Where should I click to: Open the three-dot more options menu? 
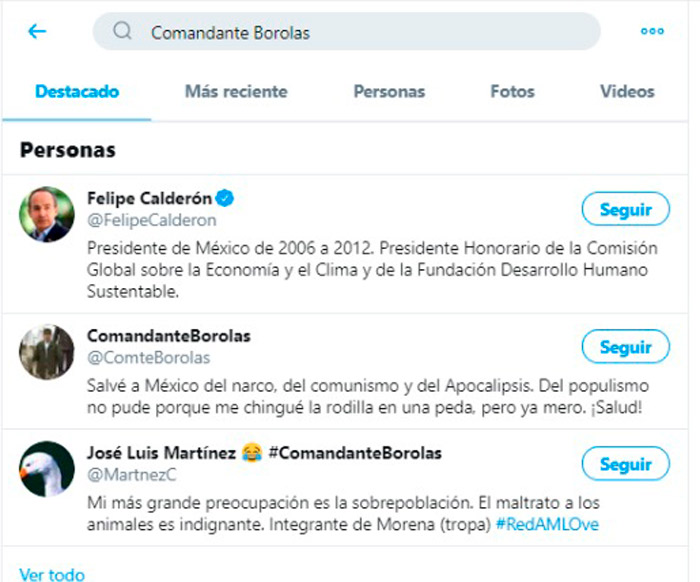click(x=652, y=31)
